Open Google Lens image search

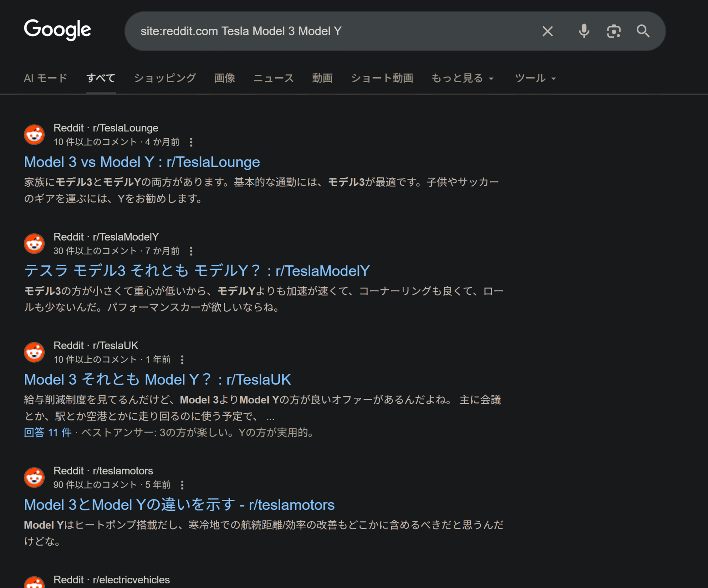(613, 31)
